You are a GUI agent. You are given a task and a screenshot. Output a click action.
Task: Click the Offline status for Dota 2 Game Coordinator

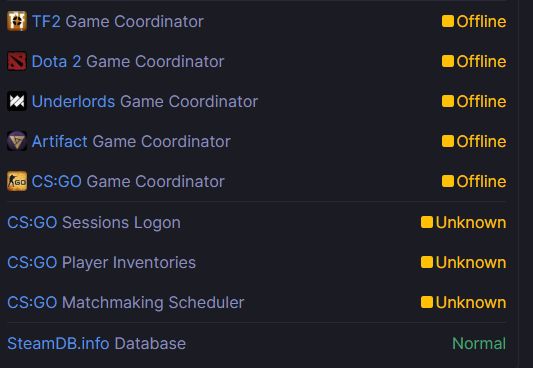click(481, 62)
